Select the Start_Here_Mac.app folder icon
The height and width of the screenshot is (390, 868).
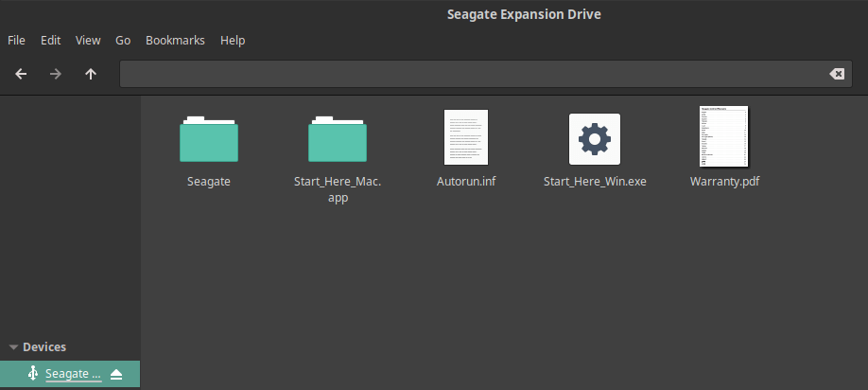click(x=338, y=139)
